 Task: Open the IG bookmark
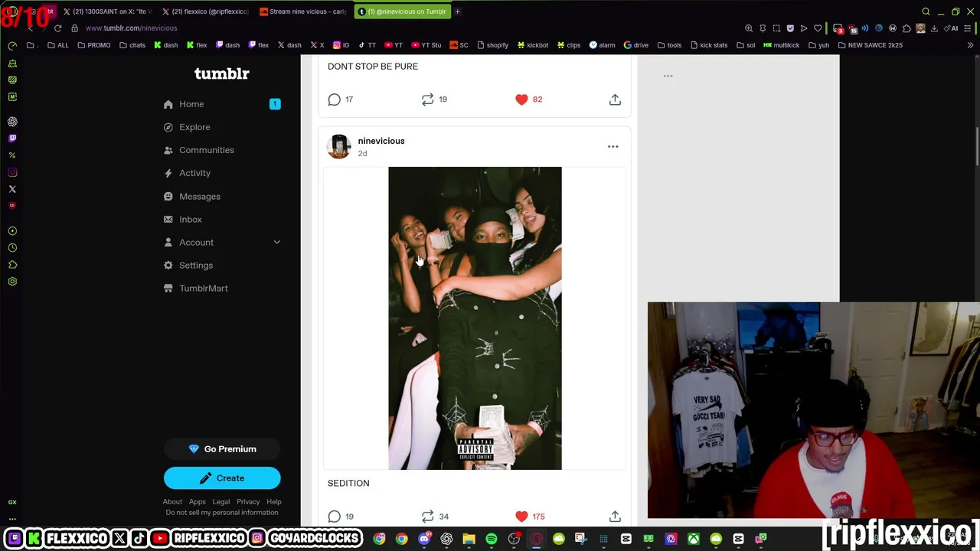click(341, 45)
